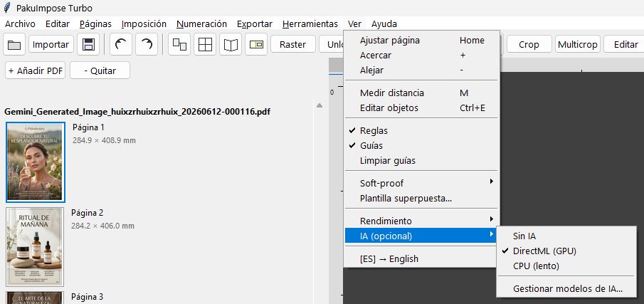Choose Limpiar guías

pos(421,160)
